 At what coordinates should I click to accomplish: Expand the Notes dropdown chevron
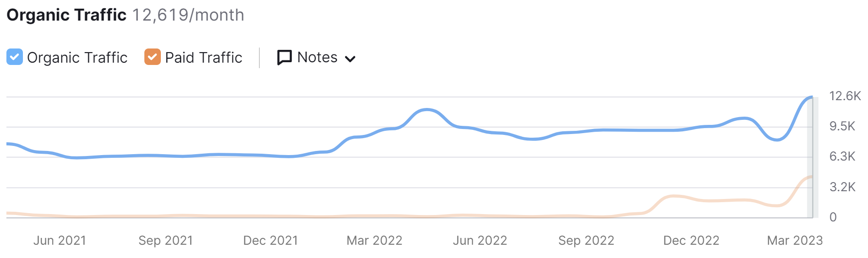350,59
